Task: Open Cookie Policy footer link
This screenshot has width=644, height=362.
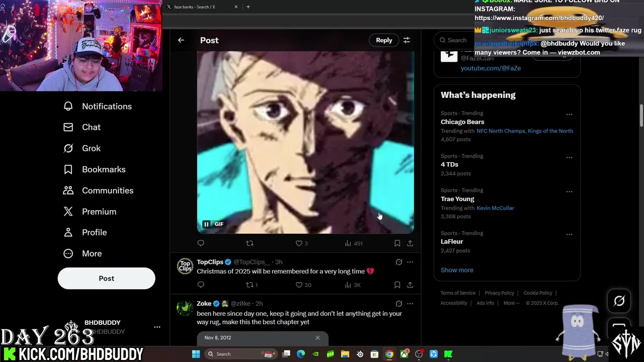Action: pos(538,293)
